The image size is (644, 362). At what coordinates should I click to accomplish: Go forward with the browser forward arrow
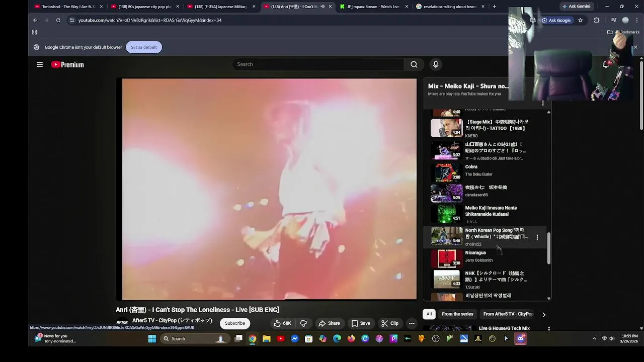pos(47,20)
